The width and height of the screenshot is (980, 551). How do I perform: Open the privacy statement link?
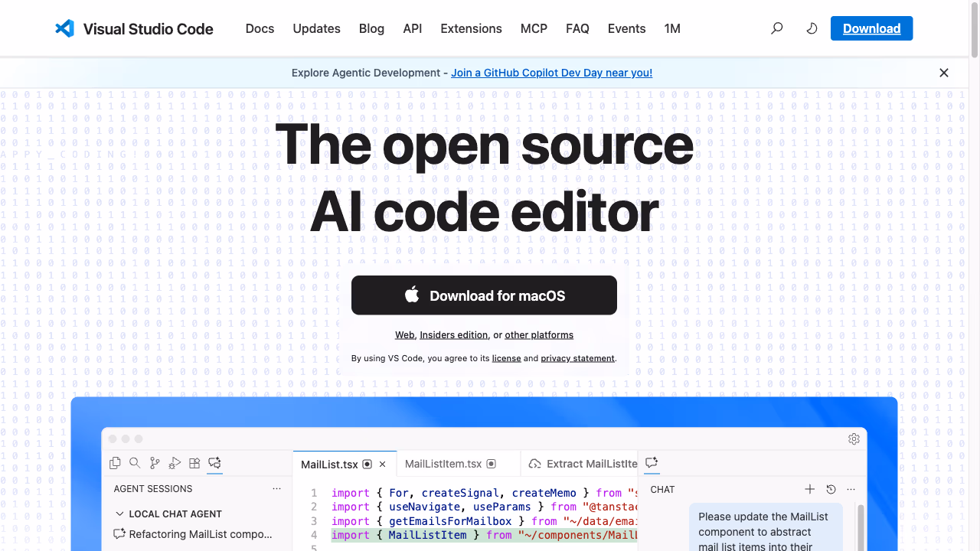tap(577, 358)
